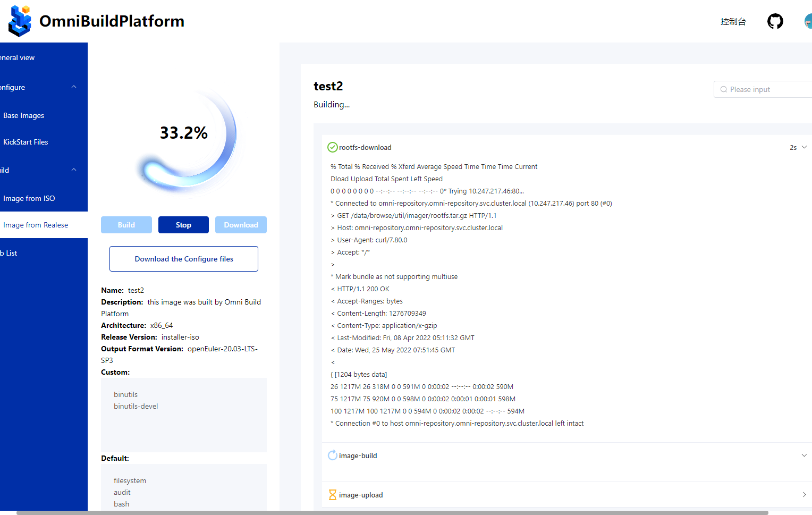Collapse the Configure sidebar group

click(74, 87)
